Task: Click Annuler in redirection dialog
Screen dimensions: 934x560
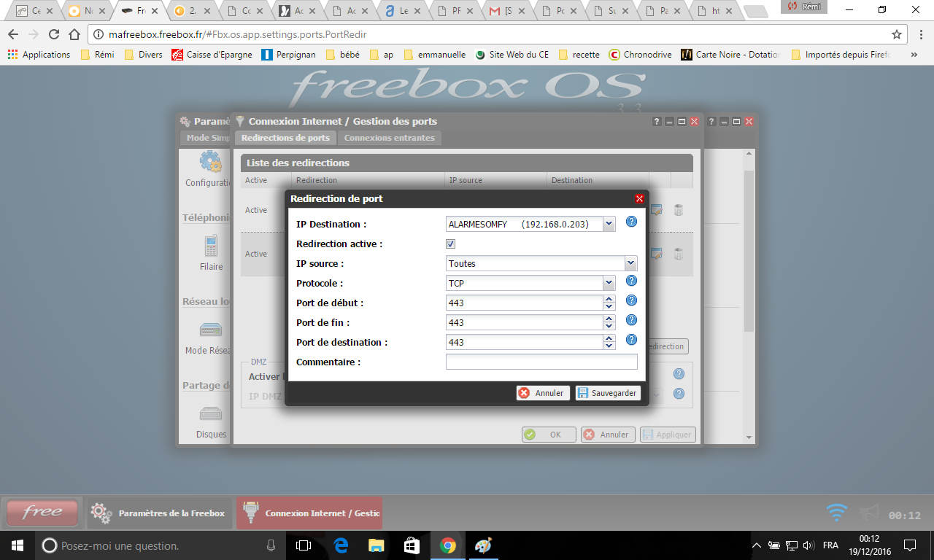Action: point(541,393)
